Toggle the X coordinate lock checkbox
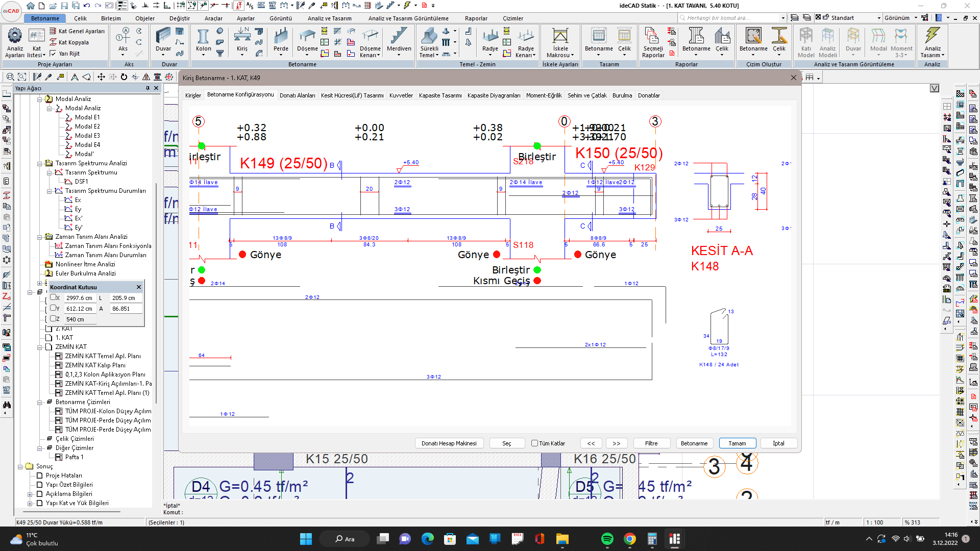 pyautogui.click(x=53, y=297)
